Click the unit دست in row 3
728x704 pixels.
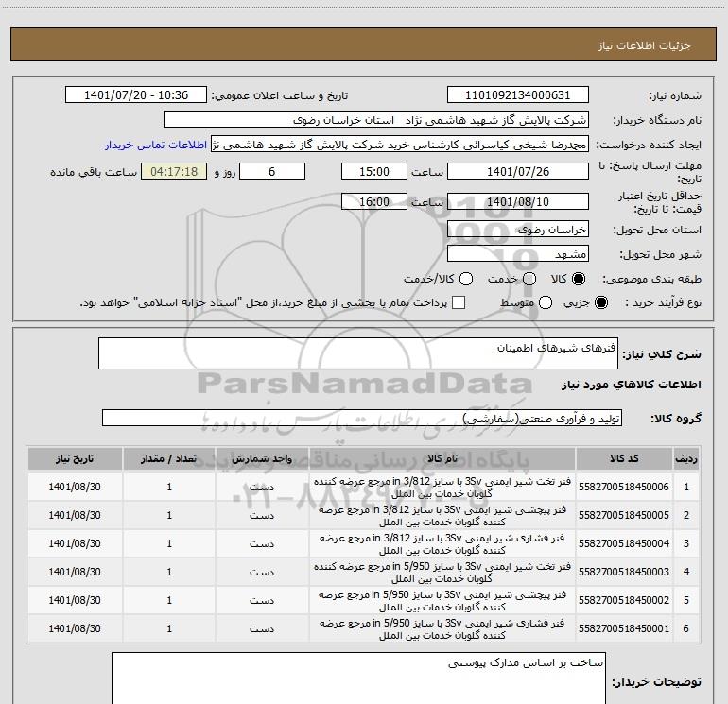point(262,543)
